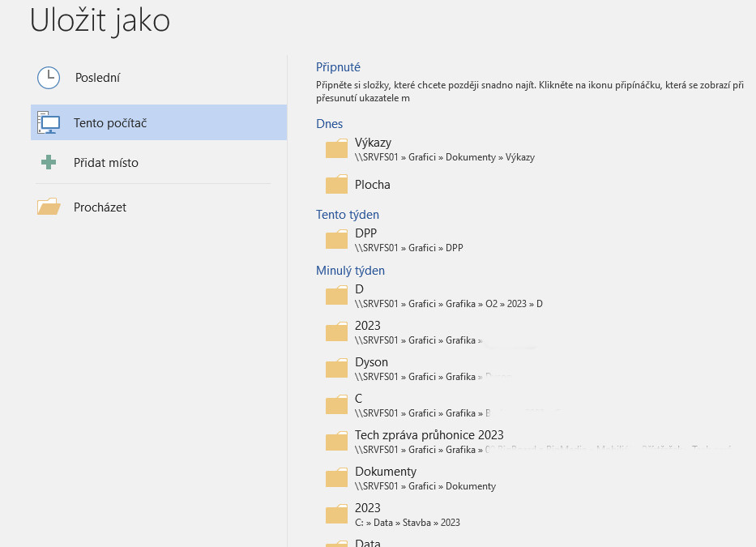Click the \\SRVFS01 » Grafici » DPP path text
The height and width of the screenshot is (547, 756).
coord(408,248)
